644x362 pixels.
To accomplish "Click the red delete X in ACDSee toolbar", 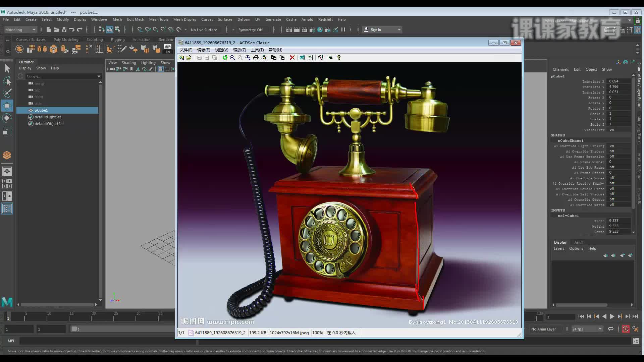I will 292,58.
